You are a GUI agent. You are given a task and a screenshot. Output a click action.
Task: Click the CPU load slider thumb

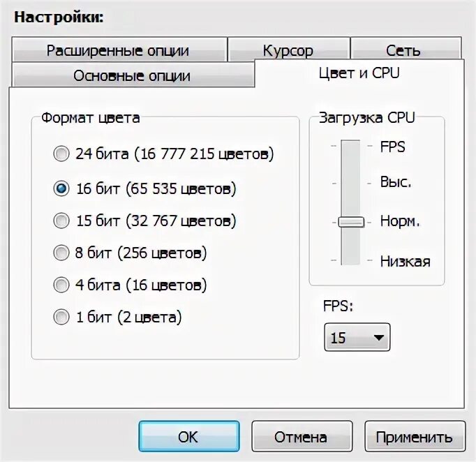(351, 222)
